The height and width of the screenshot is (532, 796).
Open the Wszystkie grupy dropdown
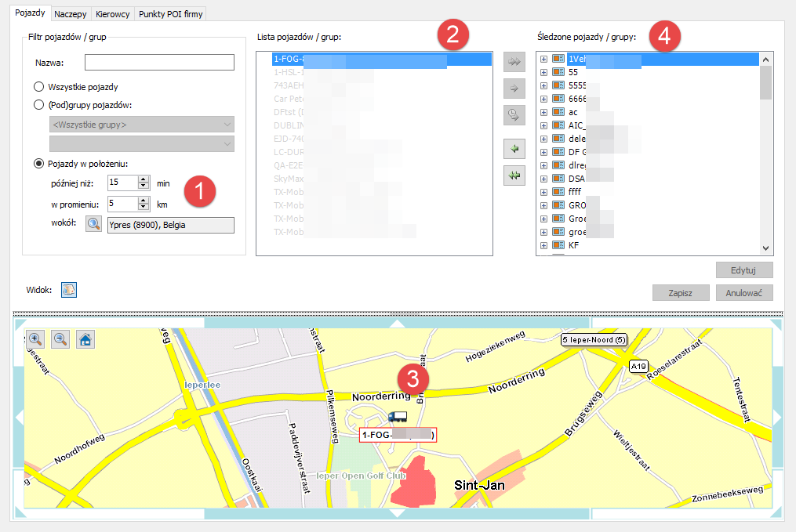(x=142, y=125)
